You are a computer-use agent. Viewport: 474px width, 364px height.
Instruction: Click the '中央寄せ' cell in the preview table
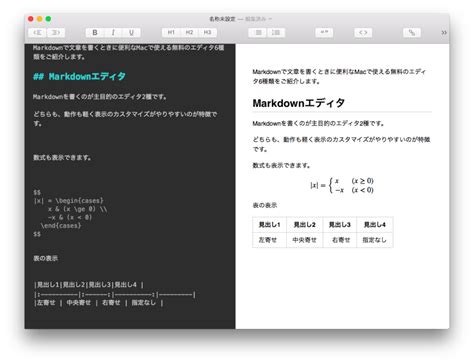[304, 240]
